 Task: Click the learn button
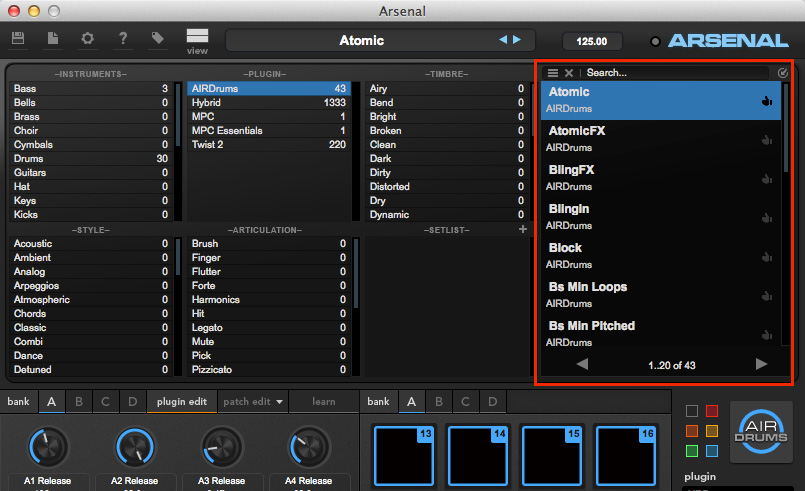coord(323,402)
